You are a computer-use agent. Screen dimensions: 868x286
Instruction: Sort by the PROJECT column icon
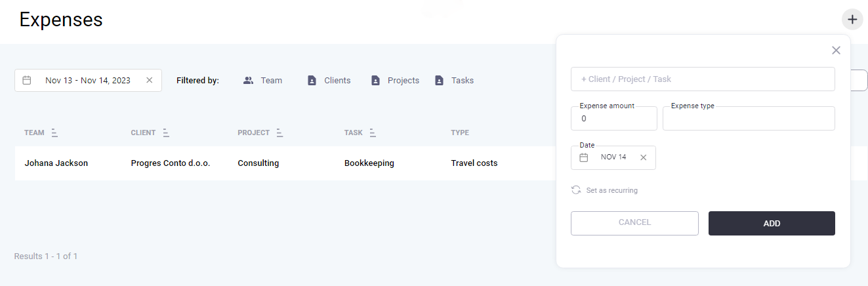(279, 133)
